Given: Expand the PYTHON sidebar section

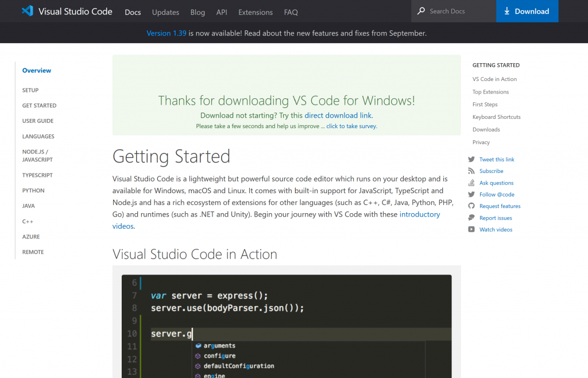Looking at the screenshot, I should click(33, 191).
